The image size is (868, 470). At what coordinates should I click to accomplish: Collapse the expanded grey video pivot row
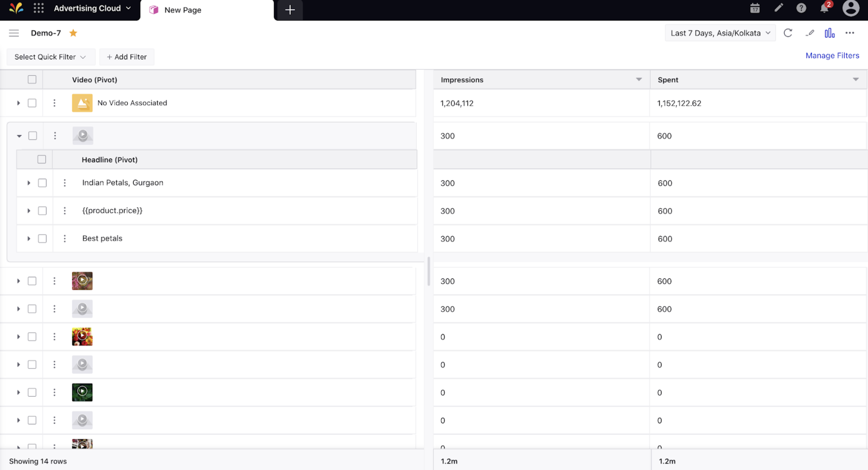[x=19, y=136]
